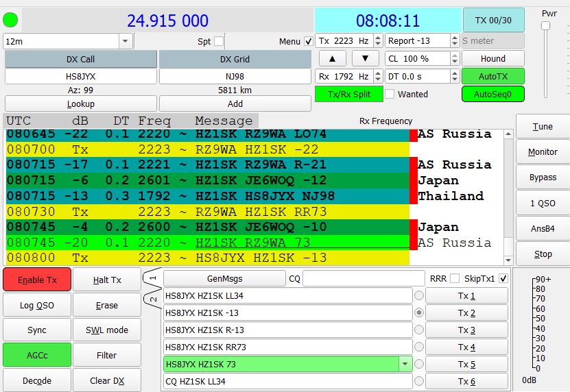Screen dimensions: 570x392
Task: Click the Bypass button
Action: (x=543, y=177)
